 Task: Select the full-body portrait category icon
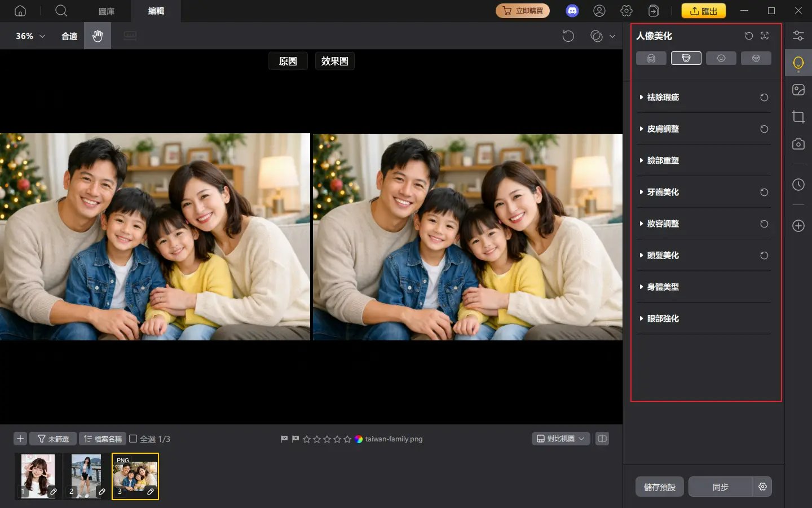point(756,58)
